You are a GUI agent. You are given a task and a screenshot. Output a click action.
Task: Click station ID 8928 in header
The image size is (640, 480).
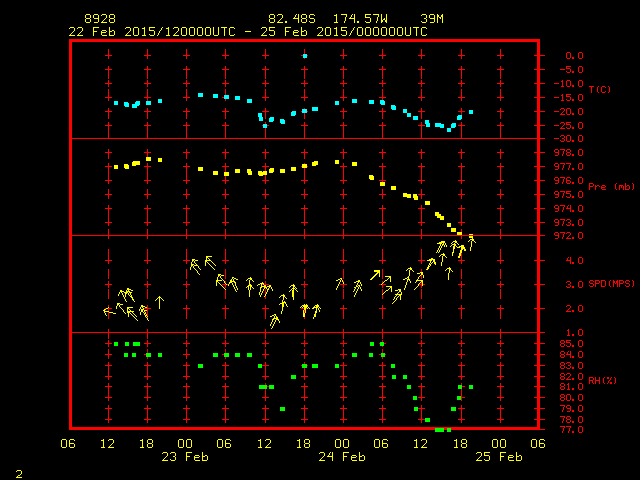pyautogui.click(x=99, y=19)
